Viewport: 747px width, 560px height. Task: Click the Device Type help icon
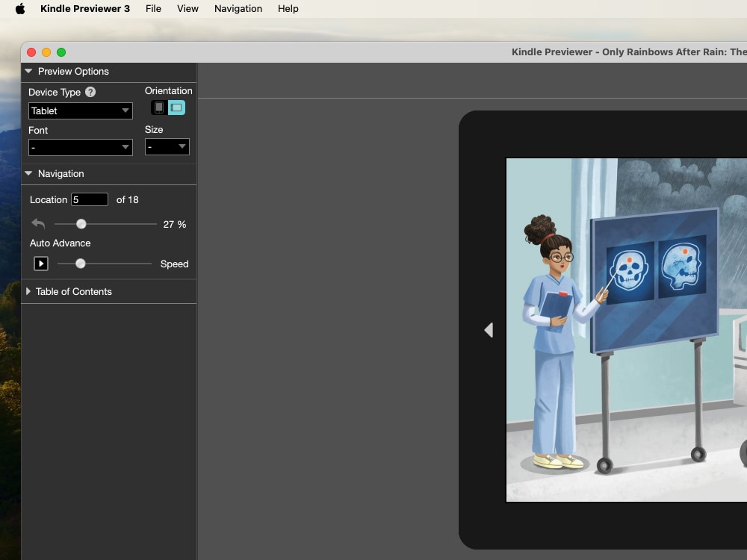(x=90, y=92)
